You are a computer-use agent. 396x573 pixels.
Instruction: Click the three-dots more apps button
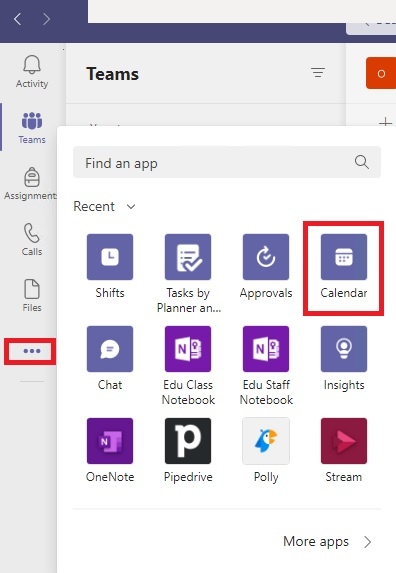pos(32,351)
